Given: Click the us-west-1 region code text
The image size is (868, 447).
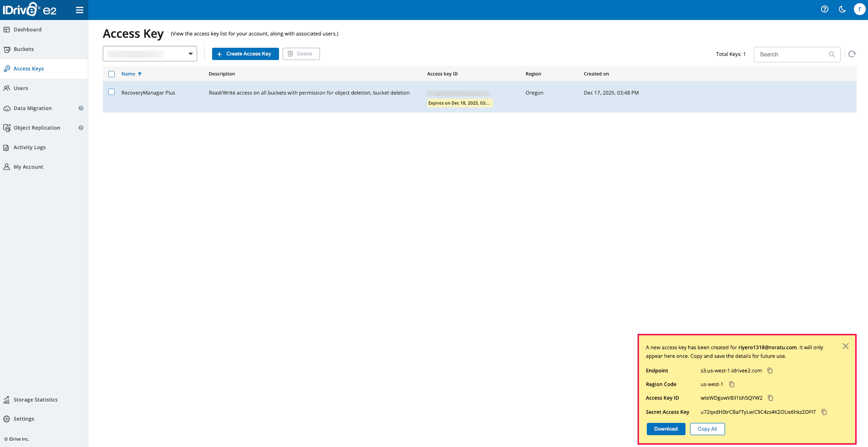Looking at the screenshot, I should coord(712,384).
